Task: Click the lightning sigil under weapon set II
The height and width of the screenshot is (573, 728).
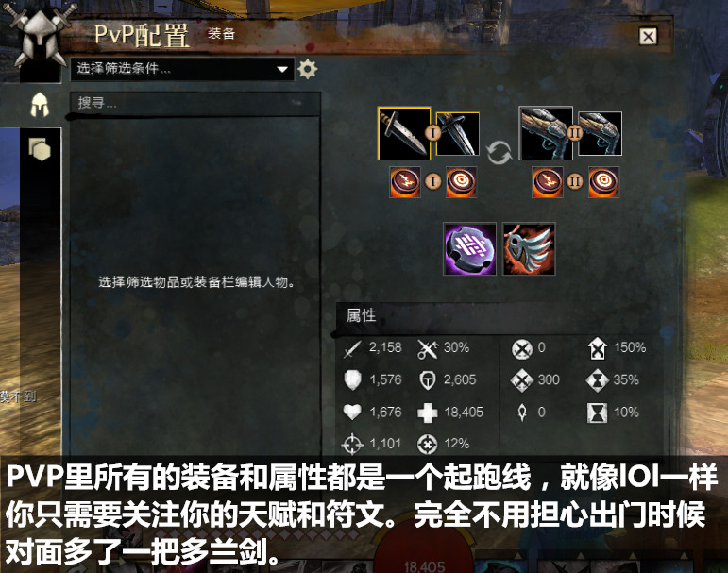Action: click(548, 181)
